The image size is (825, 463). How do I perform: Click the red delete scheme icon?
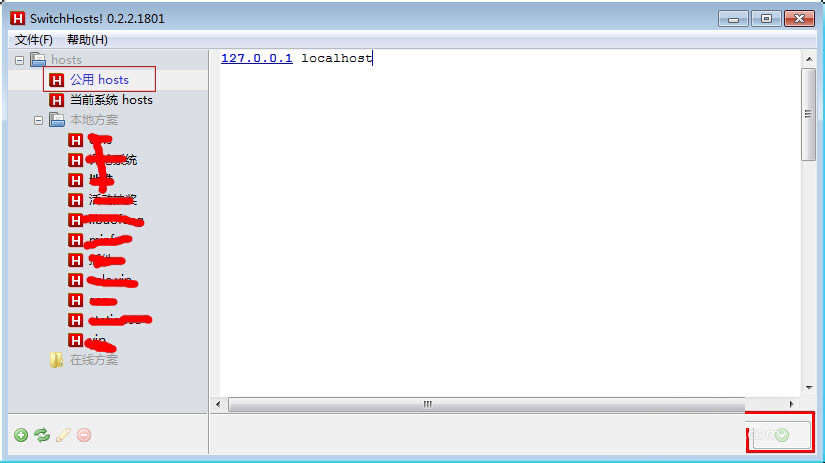tap(84, 435)
